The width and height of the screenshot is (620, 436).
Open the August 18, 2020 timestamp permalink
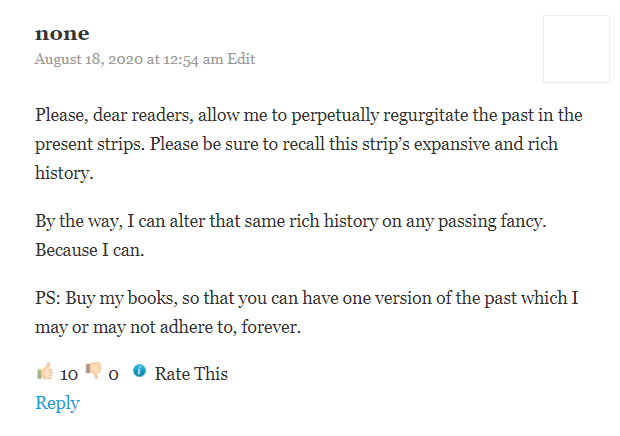tap(129, 59)
